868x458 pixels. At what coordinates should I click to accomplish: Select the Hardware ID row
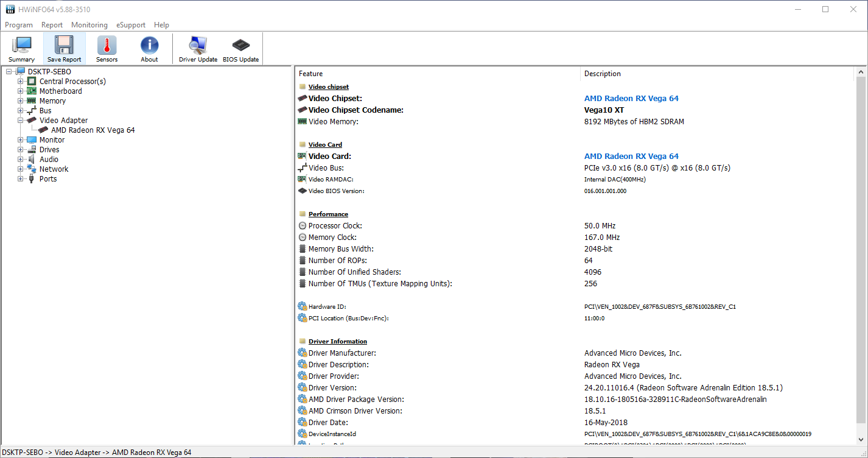575,307
